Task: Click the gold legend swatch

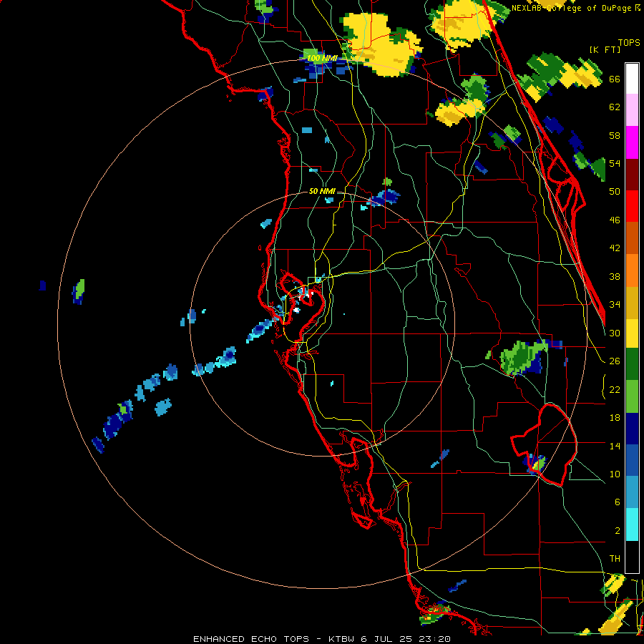Action: [632, 303]
